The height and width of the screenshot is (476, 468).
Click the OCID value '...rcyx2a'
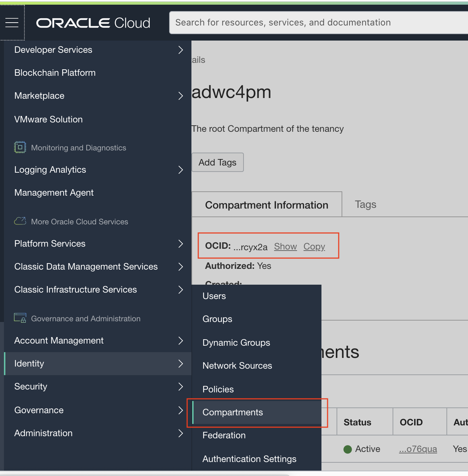point(251,247)
